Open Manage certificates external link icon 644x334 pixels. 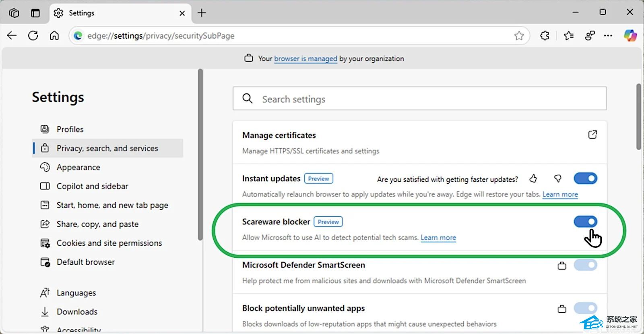point(592,135)
